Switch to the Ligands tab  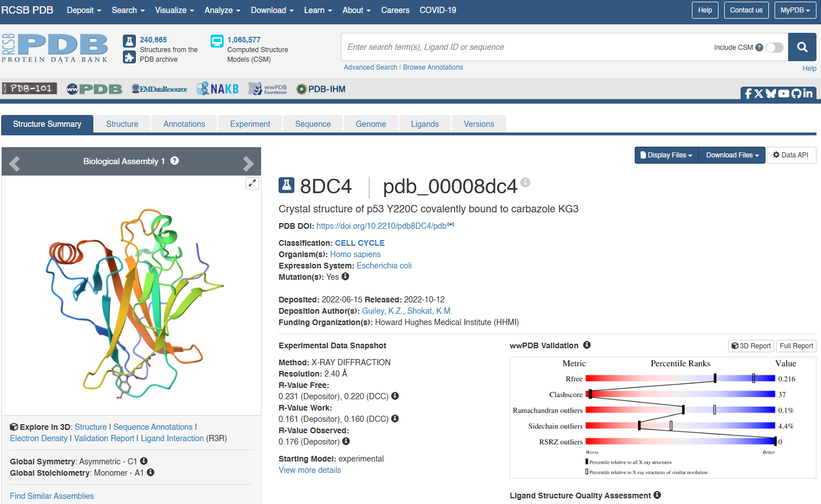425,124
